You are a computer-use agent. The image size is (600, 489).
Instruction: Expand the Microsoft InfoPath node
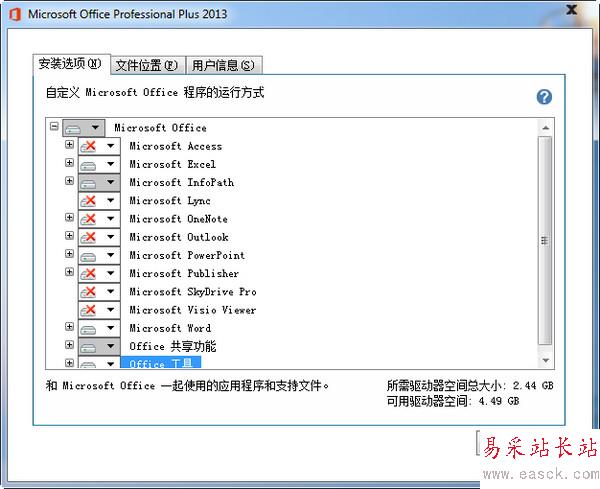pos(69,181)
